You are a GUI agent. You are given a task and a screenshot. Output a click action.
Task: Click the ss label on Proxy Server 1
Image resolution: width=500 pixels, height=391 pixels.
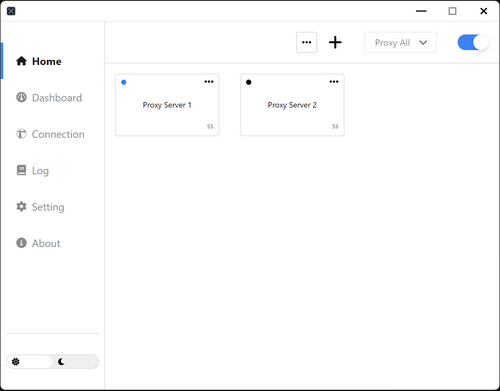[210, 126]
